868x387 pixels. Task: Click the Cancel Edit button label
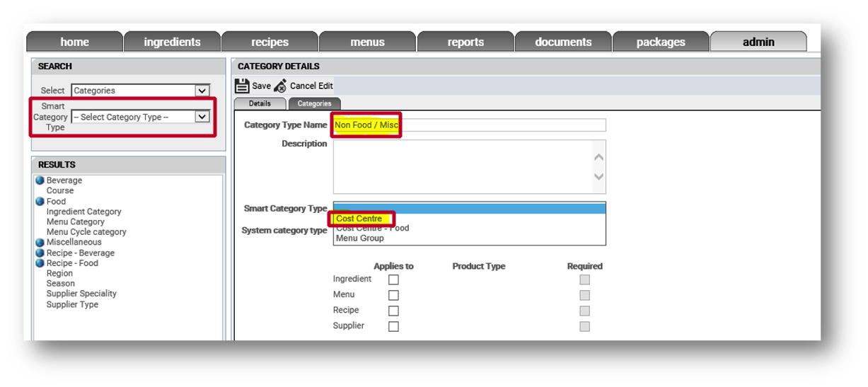coord(311,86)
